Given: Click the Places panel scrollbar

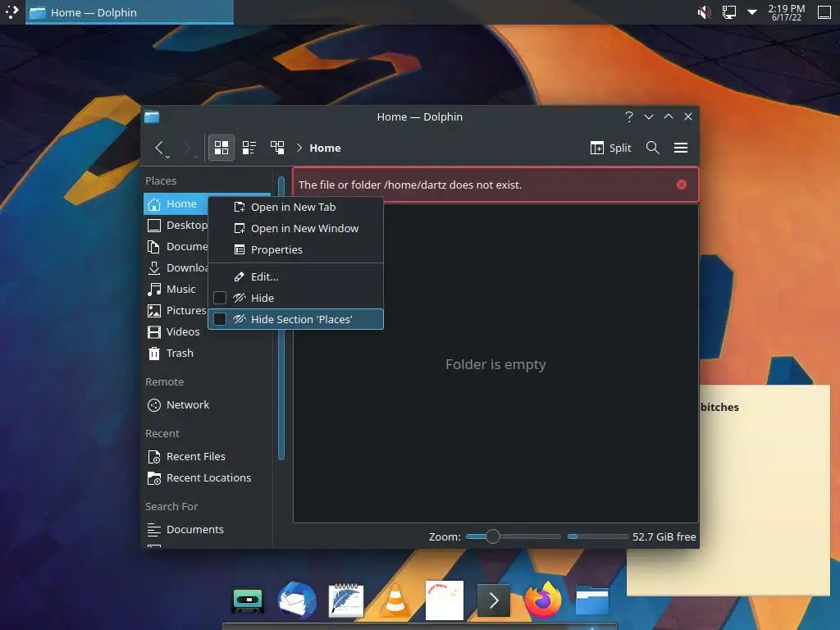Looking at the screenshot, I should (281, 317).
